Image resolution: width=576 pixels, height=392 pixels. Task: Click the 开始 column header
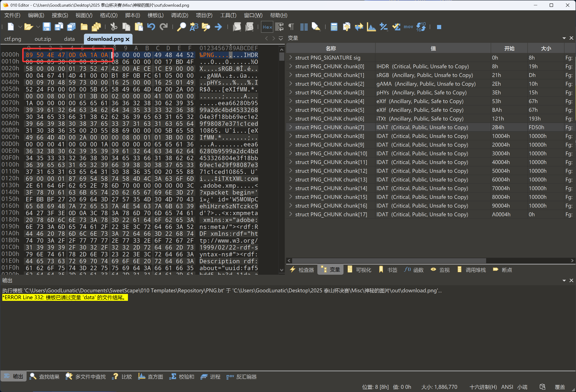tap(509, 48)
